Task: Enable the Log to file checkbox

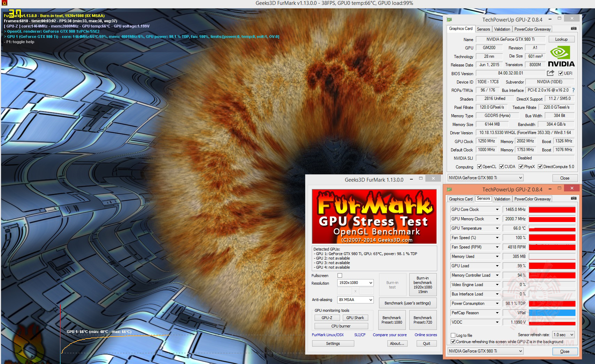Action: point(453,335)
